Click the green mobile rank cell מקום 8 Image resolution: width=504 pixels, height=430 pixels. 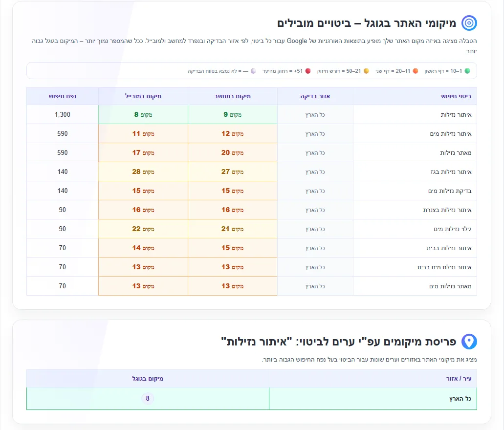point(143,114)
